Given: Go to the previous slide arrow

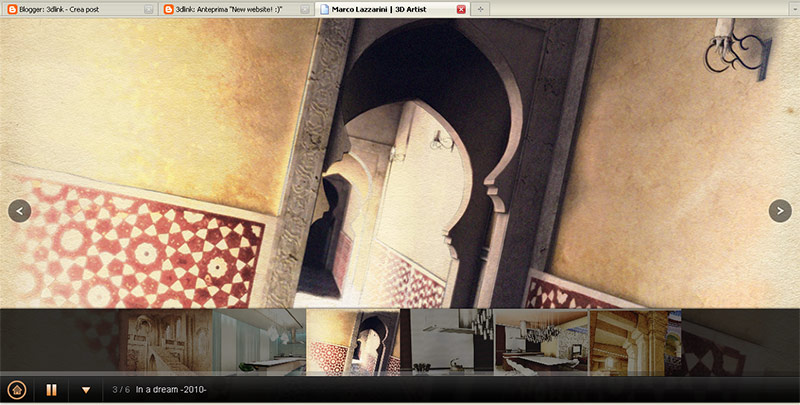Looking at the screenshot, I should [x=19, y=211].
